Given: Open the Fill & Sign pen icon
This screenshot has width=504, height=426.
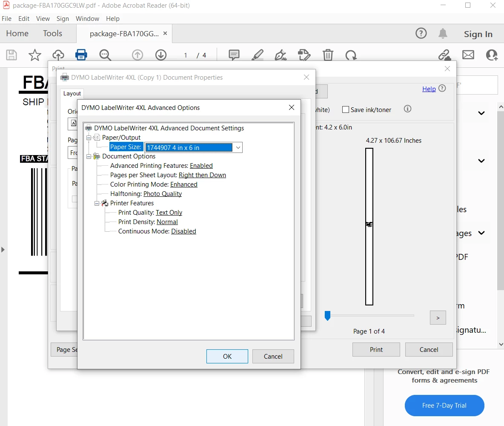Looking at the screenshot, I should (x=281, y=55).
